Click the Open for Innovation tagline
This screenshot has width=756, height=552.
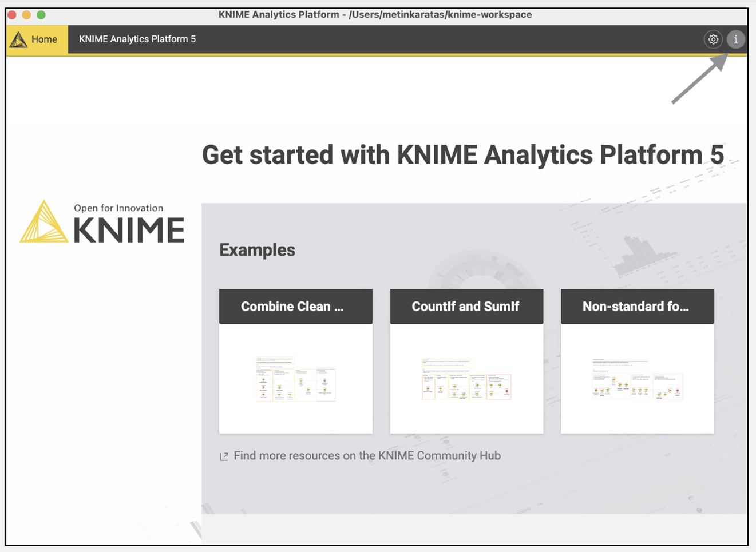(117, 208)
